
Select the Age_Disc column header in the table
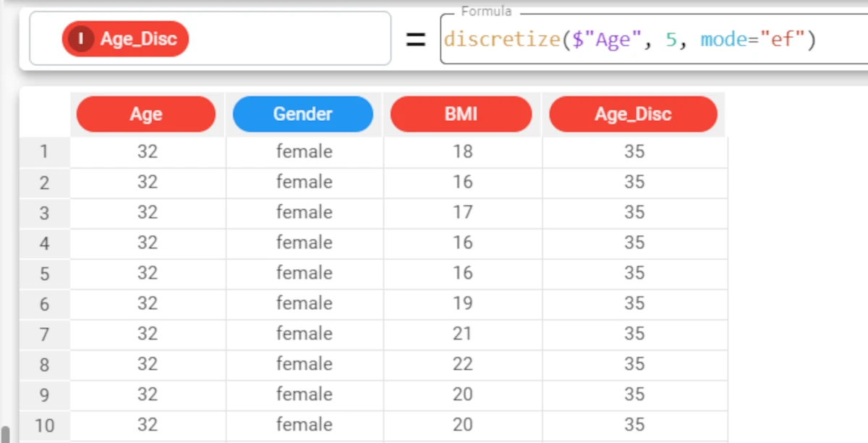634,114
